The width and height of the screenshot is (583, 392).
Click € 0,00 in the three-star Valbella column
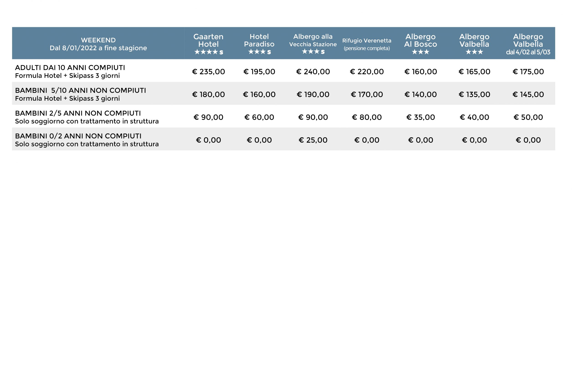[474, 140]
